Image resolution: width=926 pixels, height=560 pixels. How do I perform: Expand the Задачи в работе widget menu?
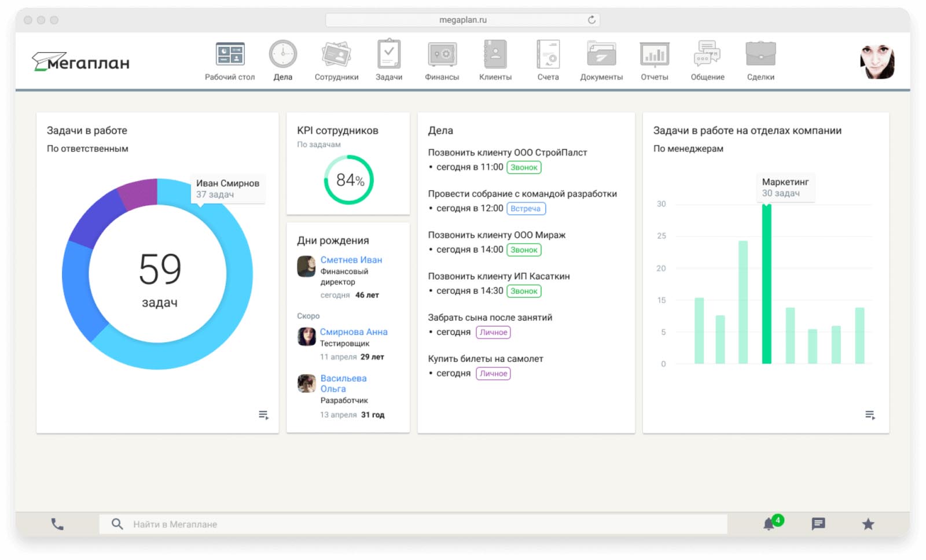click(x=263, y=415)
